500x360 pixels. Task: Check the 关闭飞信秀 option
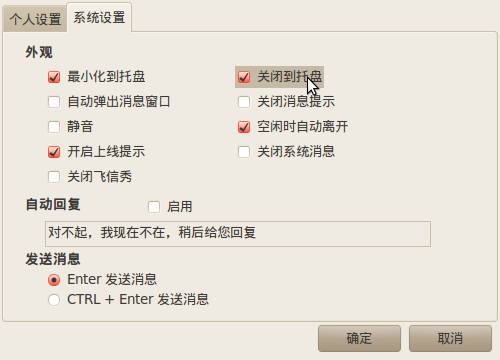coord(54,177)
